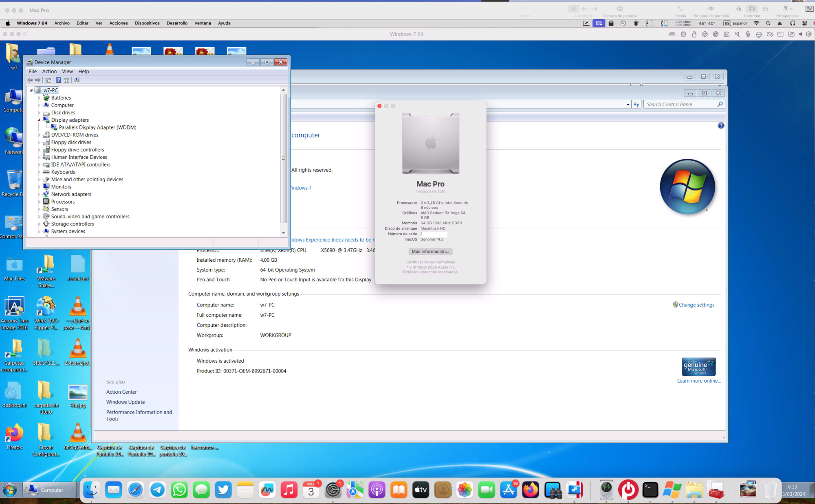Click the blue help icon in Control Panel

[x=721, y=126]
